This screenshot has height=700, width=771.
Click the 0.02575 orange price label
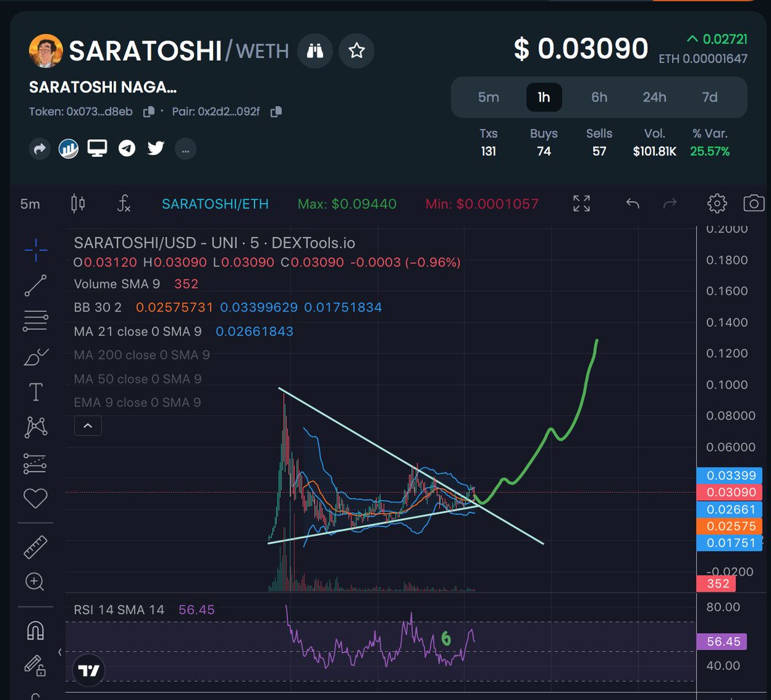729,526
